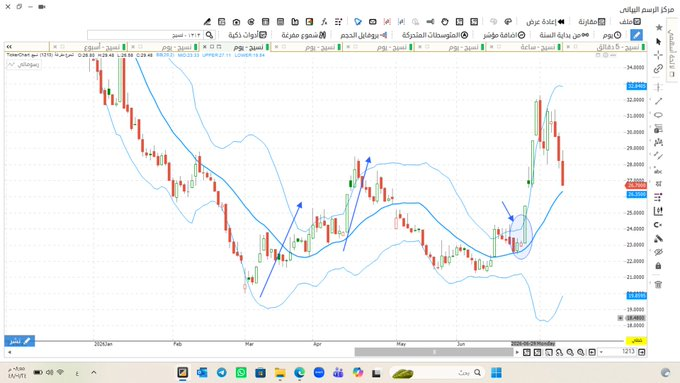Image resolution: width=680 pixels, height=383 pixels.
Task: Click the camera snapshot icon in top toolbar
Action: coord(236,22)
